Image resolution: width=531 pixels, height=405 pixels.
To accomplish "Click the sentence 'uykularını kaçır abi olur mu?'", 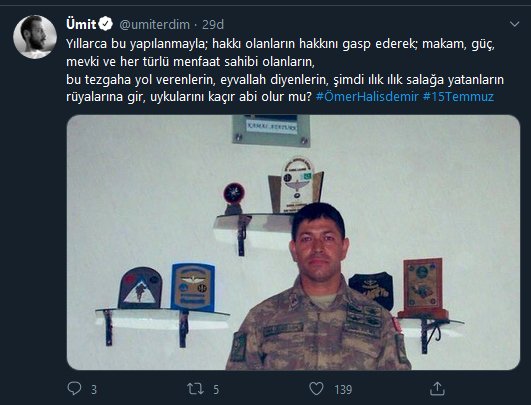I will point(231,97).
